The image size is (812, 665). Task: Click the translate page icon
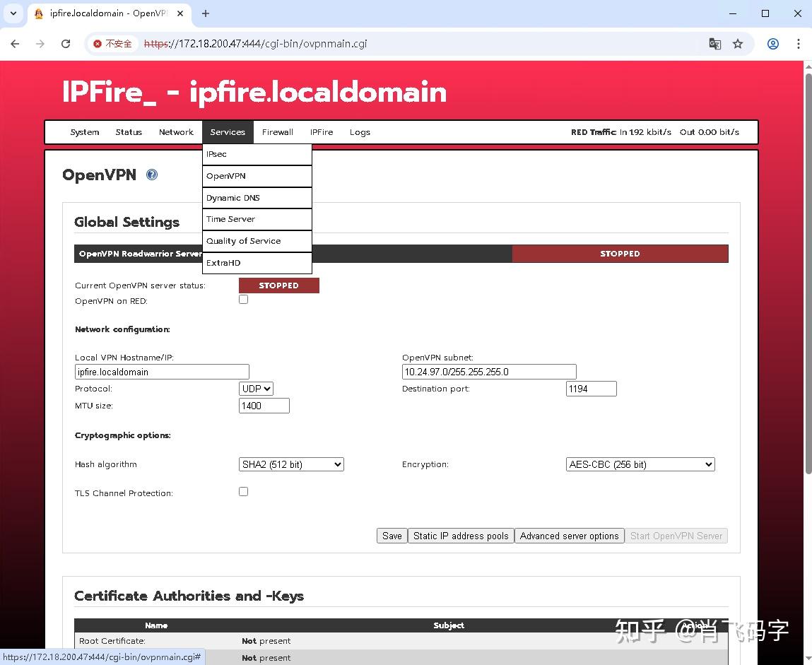tap(714, 44)
